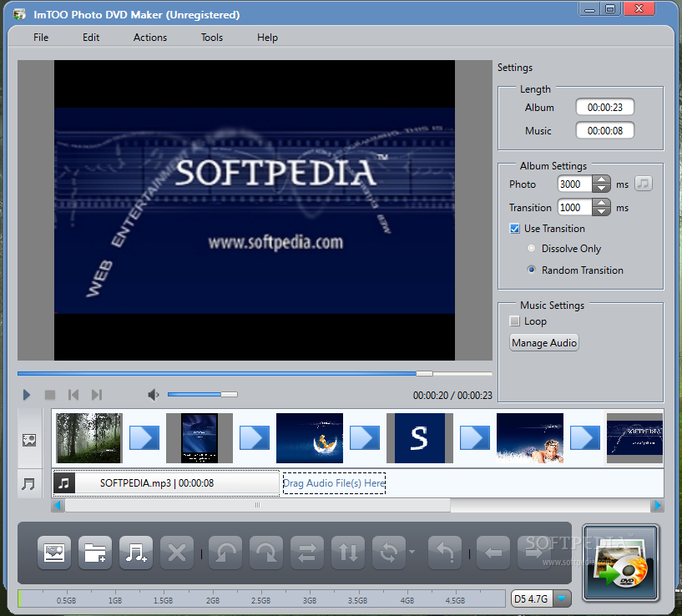682x616 pixels.
Task: Increase Photo duration with up arrow
Action: tap(601, 179)
